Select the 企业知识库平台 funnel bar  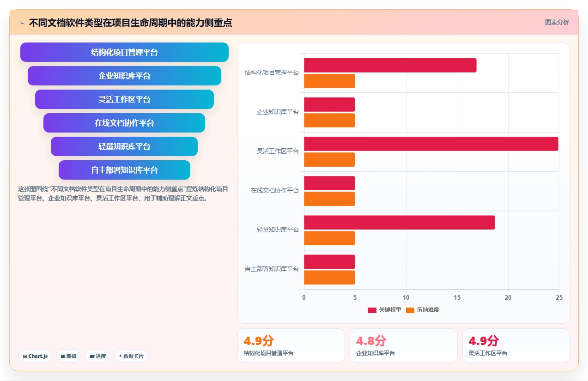[x=124, y=76]
